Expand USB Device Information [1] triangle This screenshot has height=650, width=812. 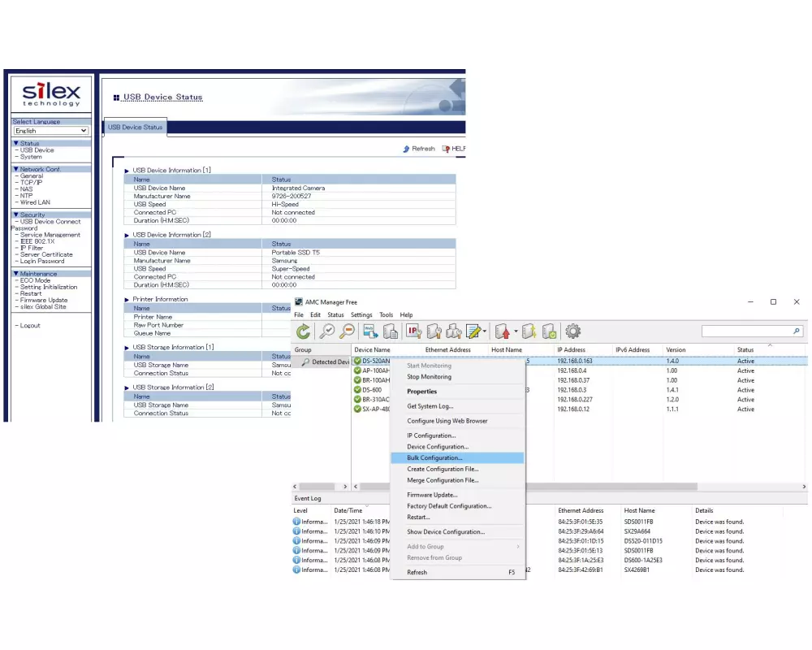tap(127, 171)
